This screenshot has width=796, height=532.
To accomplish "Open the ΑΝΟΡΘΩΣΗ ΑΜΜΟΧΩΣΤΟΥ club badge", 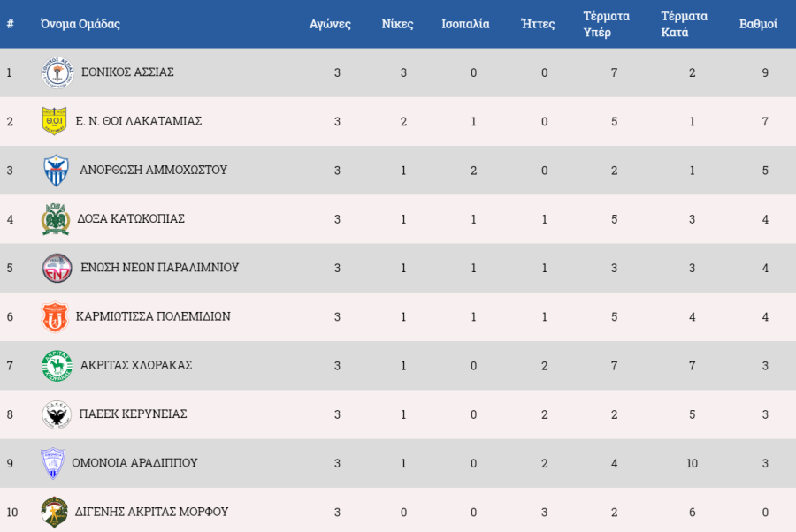I will (x=57, y=171).
